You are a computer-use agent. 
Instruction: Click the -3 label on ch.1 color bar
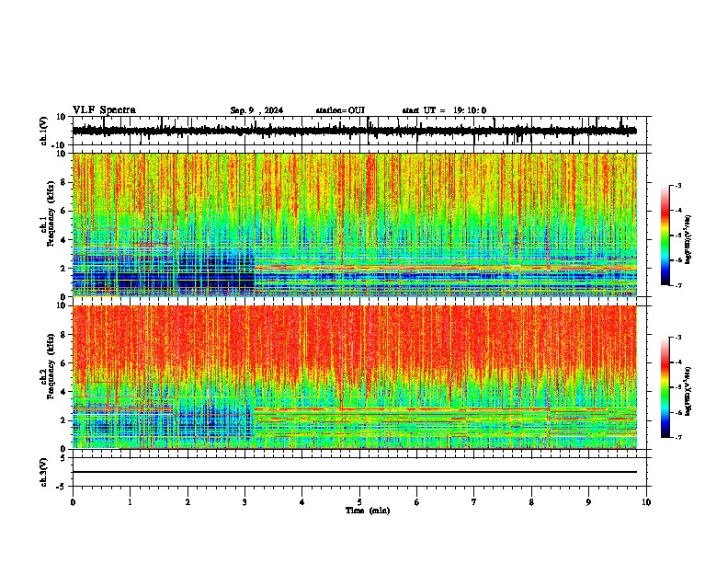click(x=677, y=185)
